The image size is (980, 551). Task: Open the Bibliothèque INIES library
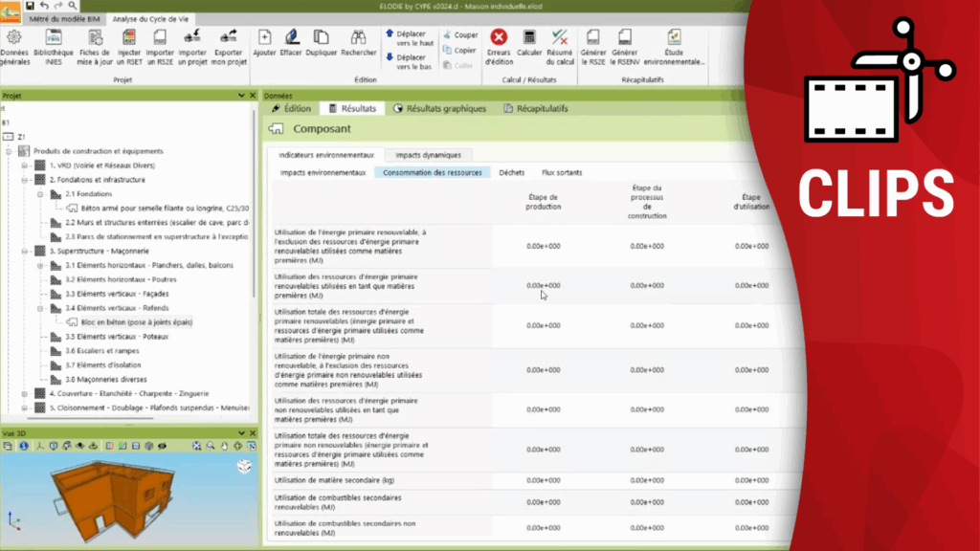click(x=53, y=45)
